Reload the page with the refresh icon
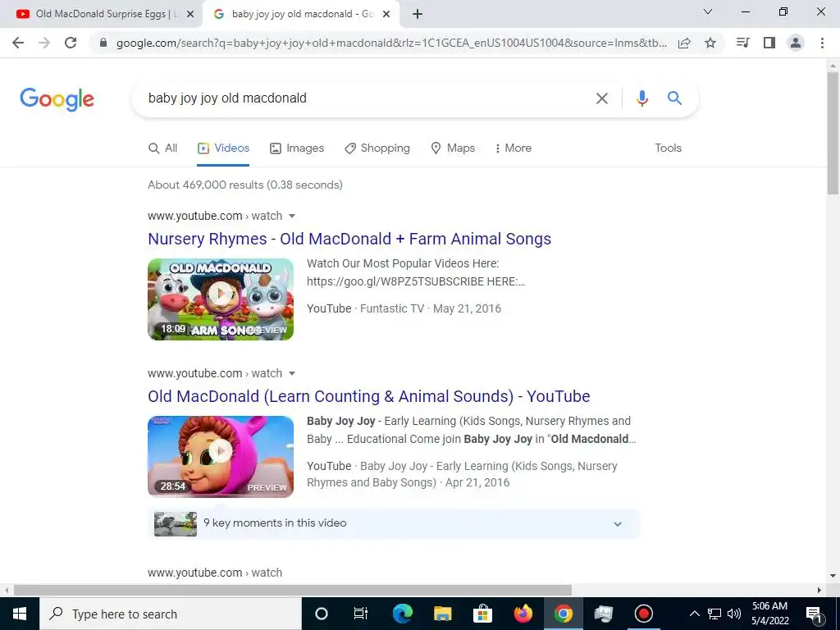The width and height of the screenshot is (840, 630). coord(71,43)
